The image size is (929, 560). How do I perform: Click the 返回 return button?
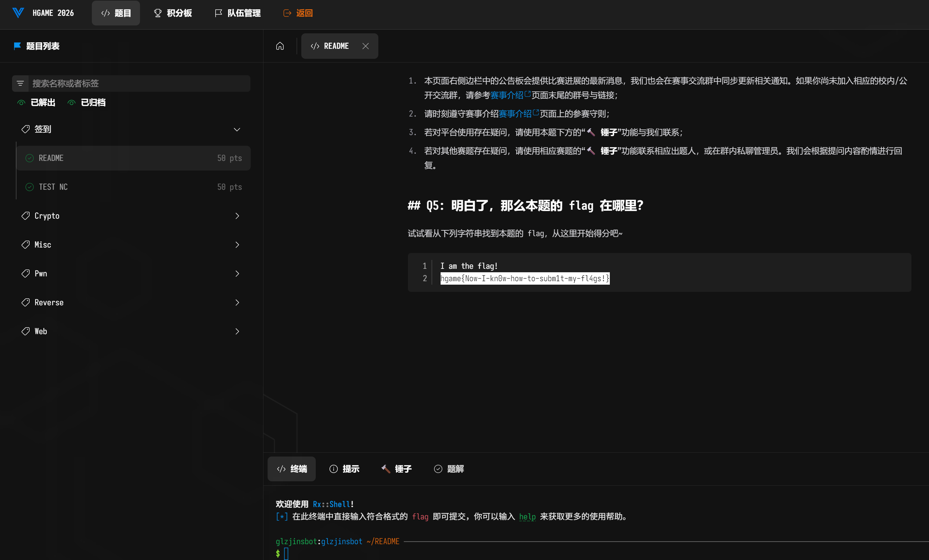(298, 13)
